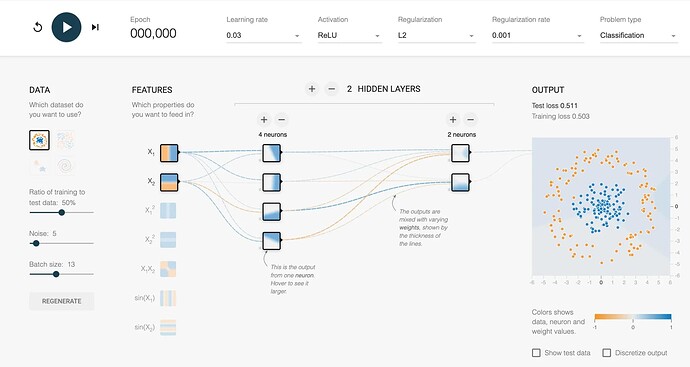690x367 pixels.
Task: Remove a neuron from the 4 neurons layer
Action: pyautogui.click(x=282, y=120)
